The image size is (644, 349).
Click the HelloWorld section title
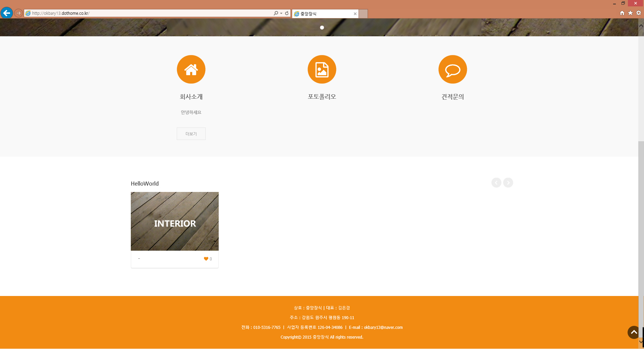tap(145, 184)
